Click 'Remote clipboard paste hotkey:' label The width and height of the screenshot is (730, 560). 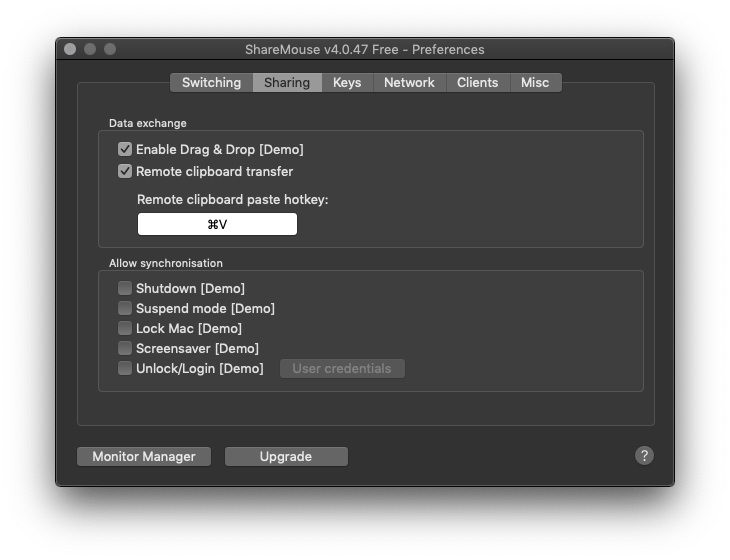click(233, 200)
